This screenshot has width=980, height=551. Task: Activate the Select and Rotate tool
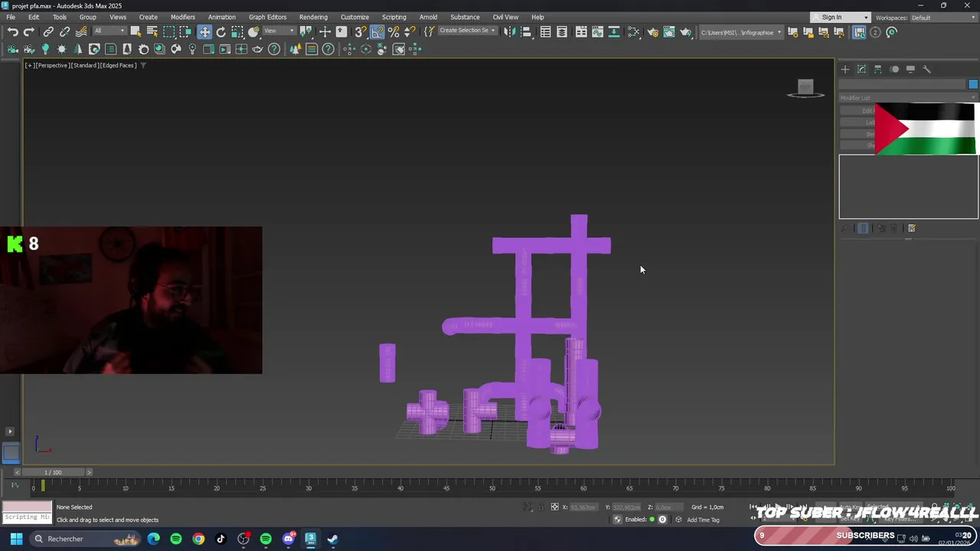pos(221,32)
